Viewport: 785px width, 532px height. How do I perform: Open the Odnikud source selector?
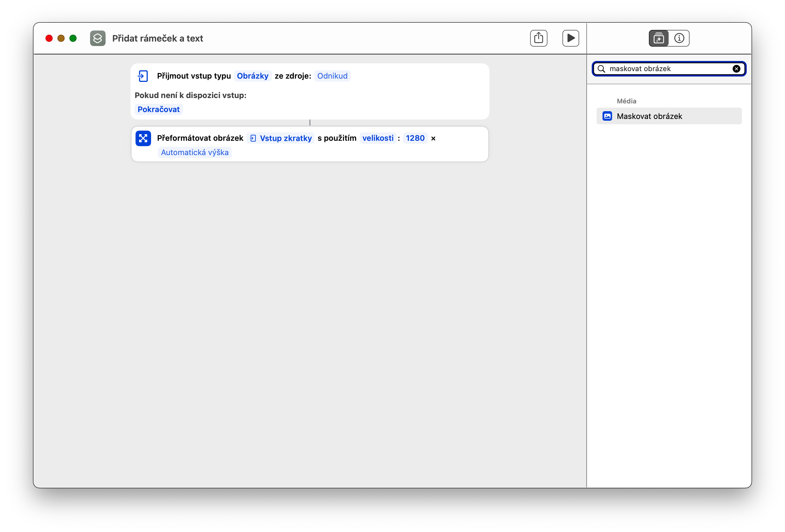(x=332, y=76)
